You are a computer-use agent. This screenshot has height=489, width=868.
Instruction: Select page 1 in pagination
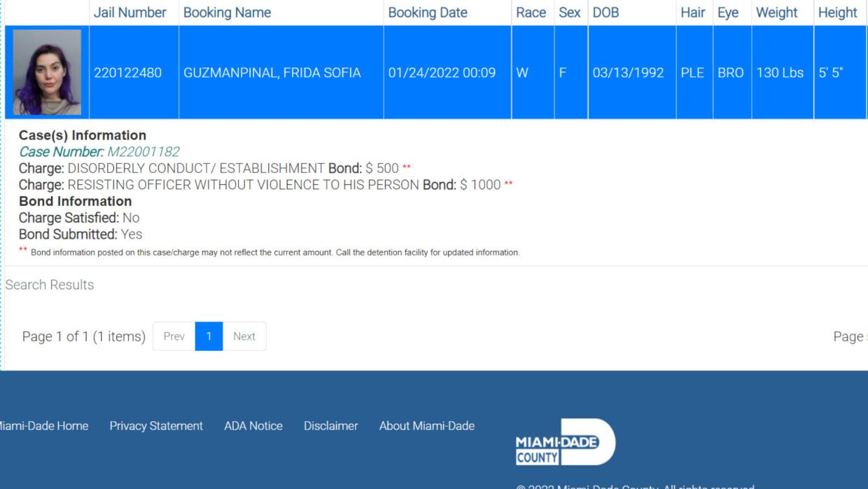point(209,336)
